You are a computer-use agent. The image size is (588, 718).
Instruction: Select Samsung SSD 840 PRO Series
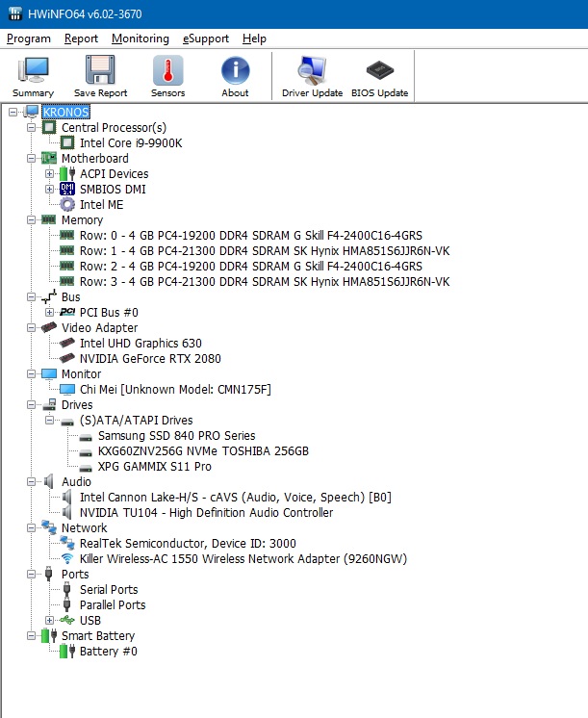coord(176,435)
